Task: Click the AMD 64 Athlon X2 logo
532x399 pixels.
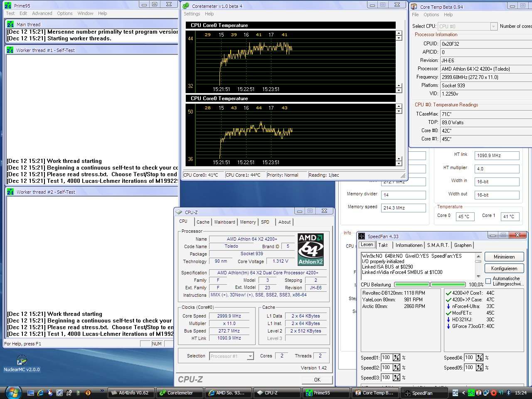Action: click(310, 249)
